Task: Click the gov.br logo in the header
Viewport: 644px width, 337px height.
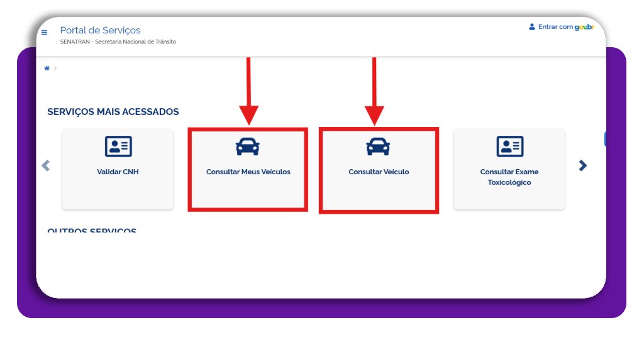Action: click(584, 27)
